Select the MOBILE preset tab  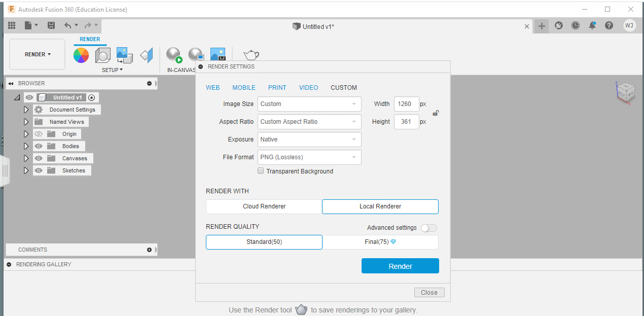(x=244, y=88)
